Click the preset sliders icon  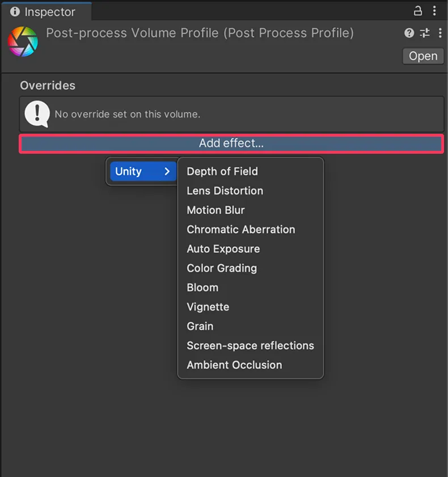coord(425,33)
